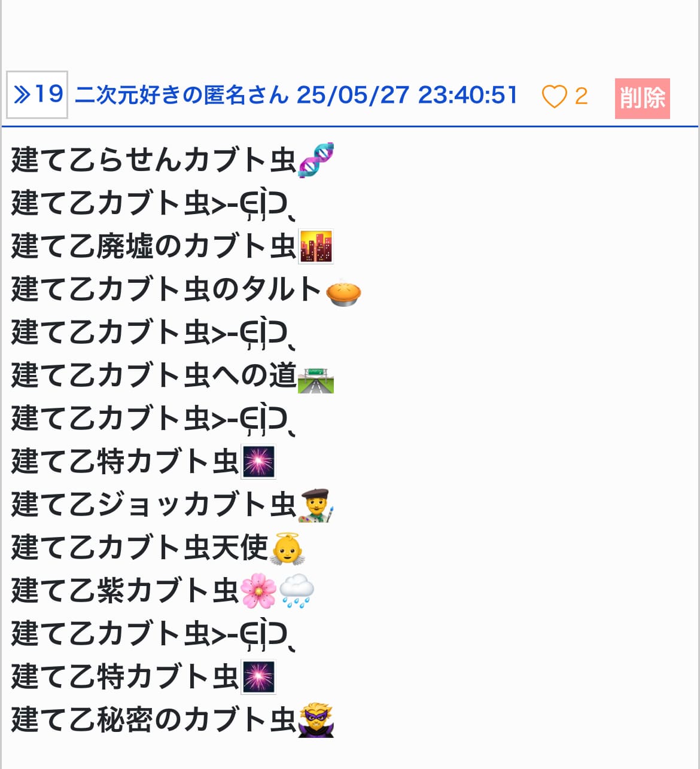The width and height of the screenshot is (700, 769).
Task: Click the city sunset emoji
Action: (316, 246)
